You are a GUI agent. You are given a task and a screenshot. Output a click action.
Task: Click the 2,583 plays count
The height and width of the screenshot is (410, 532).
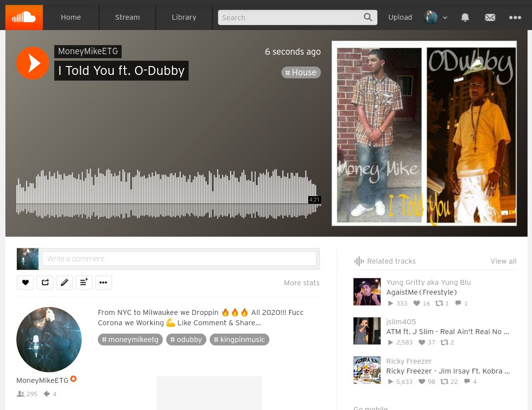coord(400,342)
